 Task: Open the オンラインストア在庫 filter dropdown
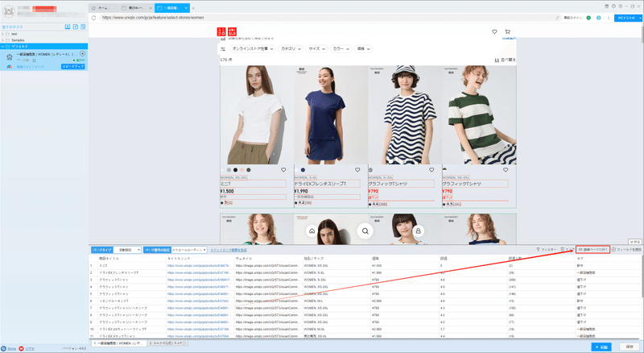[252, 48]
